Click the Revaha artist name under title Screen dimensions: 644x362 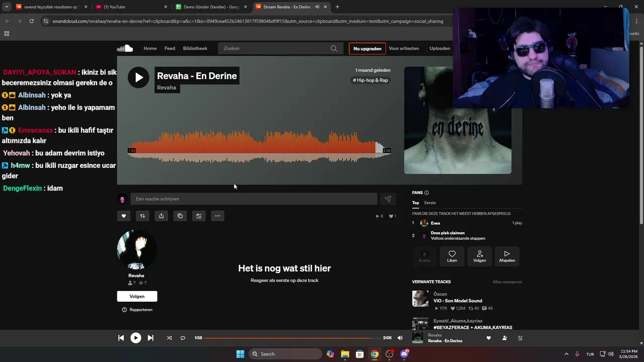click(167, 87)
